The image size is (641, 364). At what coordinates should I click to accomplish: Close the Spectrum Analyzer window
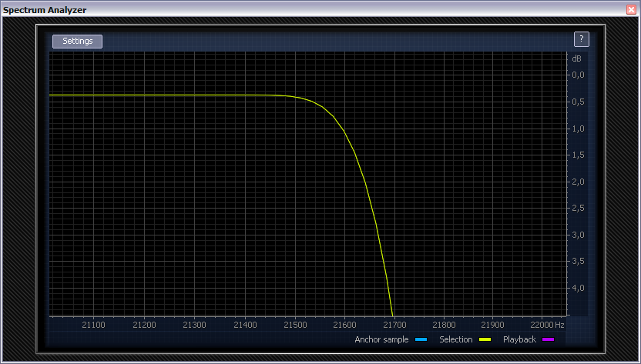pyautogui.click(x=632, y=9)
